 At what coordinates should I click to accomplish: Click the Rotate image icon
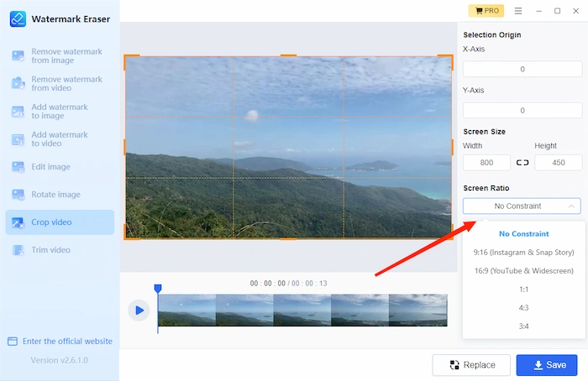[x=18, y=195]
